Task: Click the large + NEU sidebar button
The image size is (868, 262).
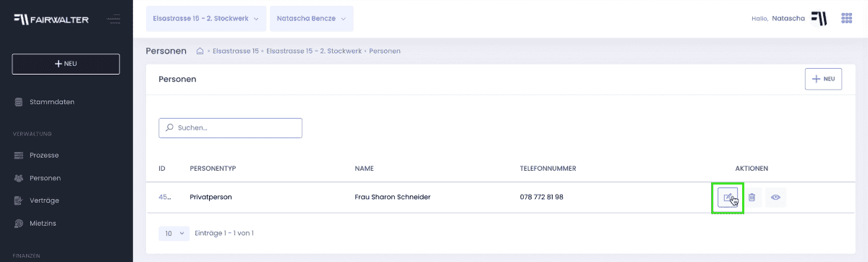Action: (66, 64)
